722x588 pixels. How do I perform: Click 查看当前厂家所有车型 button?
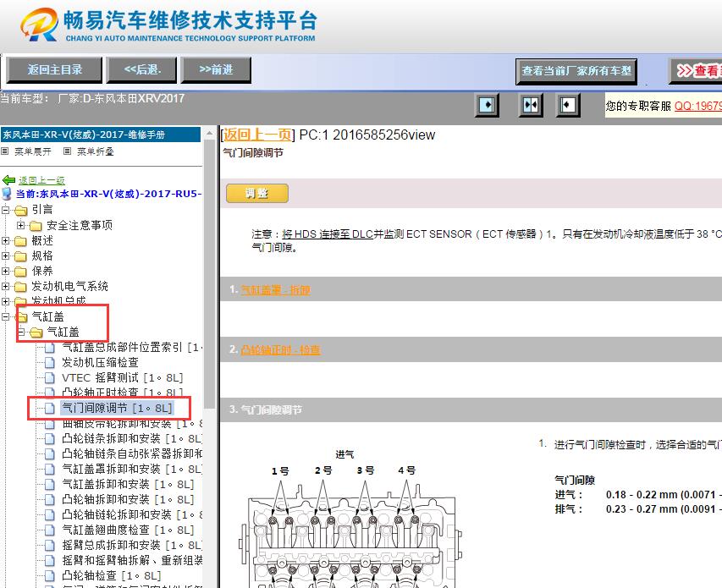click(x=576, y=71)
